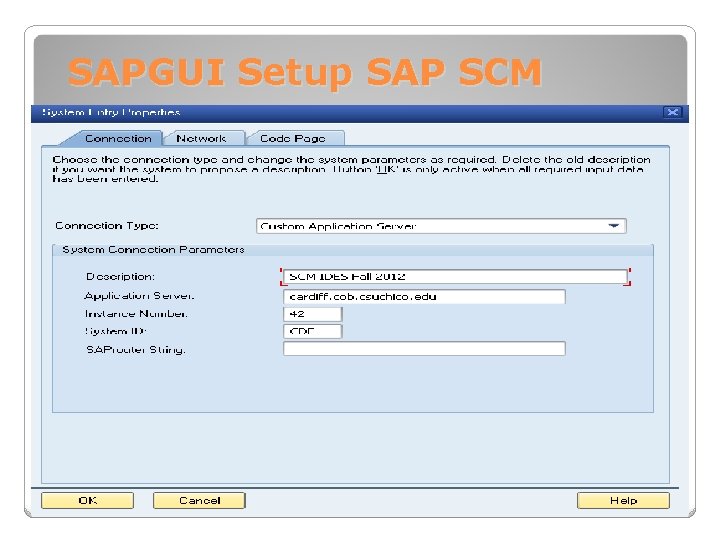
Task: Click the Application Server input field
Action: coord(424,297)
